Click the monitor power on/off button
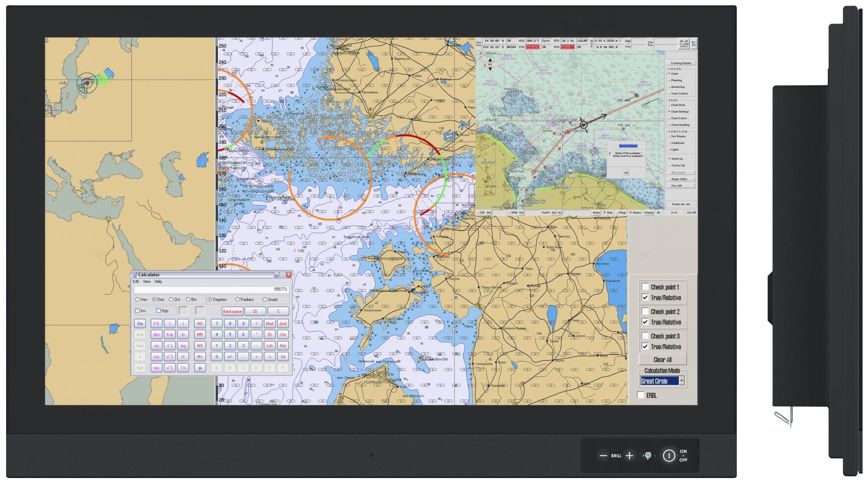Image resolution: width=868 pixels, height=482 pixels. [x=669, y=455]
